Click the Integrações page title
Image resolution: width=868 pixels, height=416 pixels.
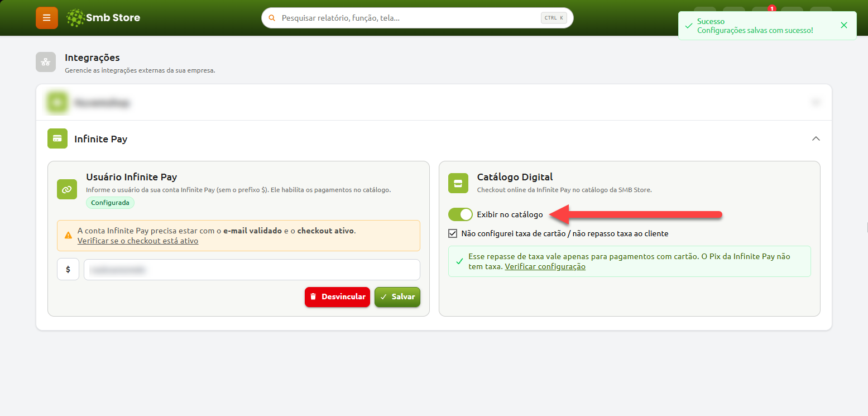pos(92,58)
